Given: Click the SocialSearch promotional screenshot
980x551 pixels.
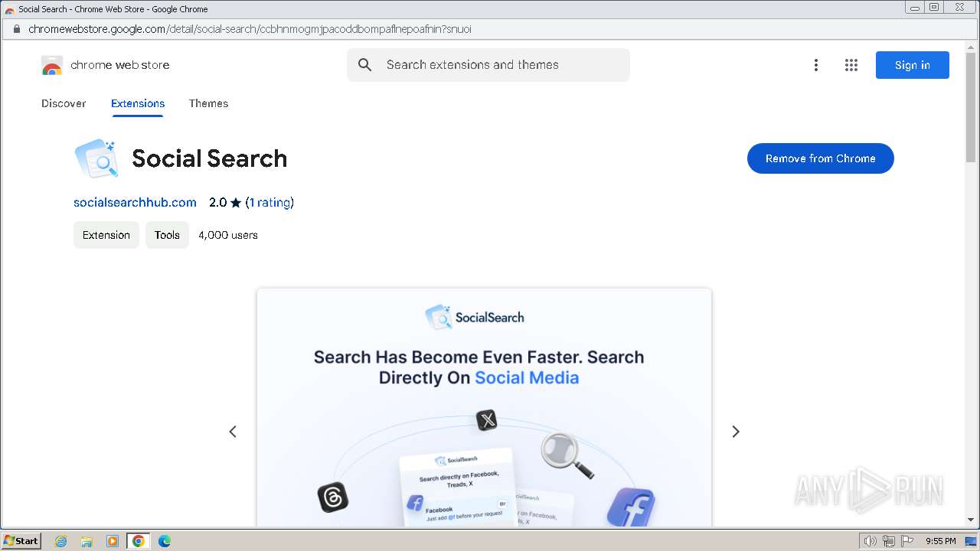Looking at the screenshot, I should [x=484, y=407].
